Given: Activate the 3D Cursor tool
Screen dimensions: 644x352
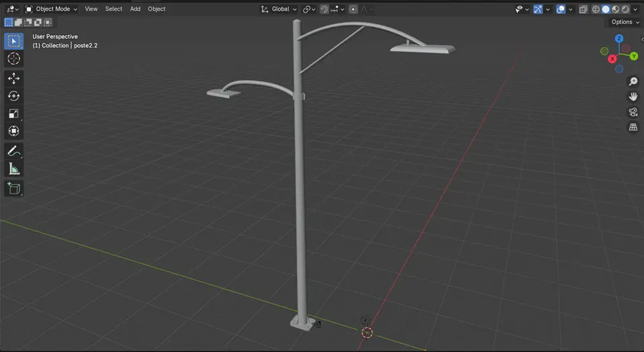Looking at the screenshot, I should [13, 58].
